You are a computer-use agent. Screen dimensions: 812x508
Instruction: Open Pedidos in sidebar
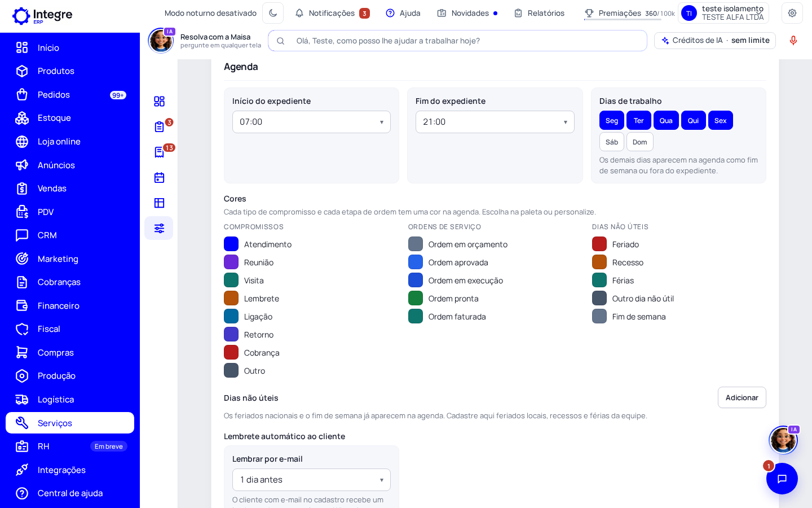[70, 95]
